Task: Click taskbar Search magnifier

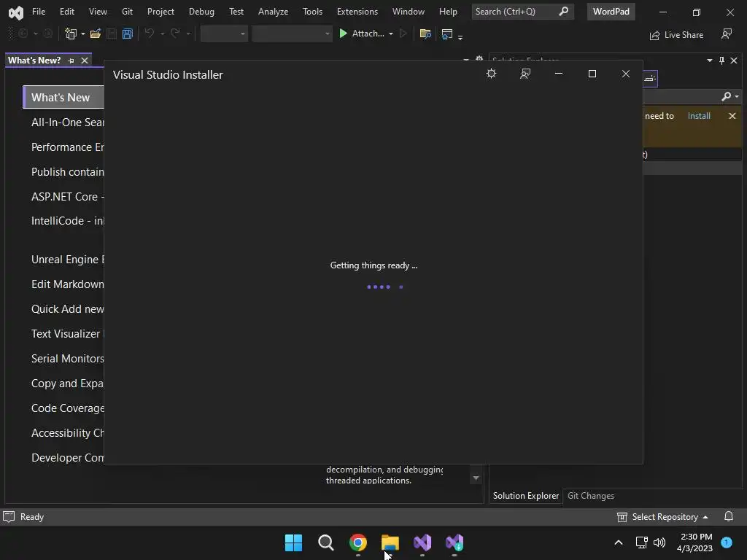Action: coord(326,542)
